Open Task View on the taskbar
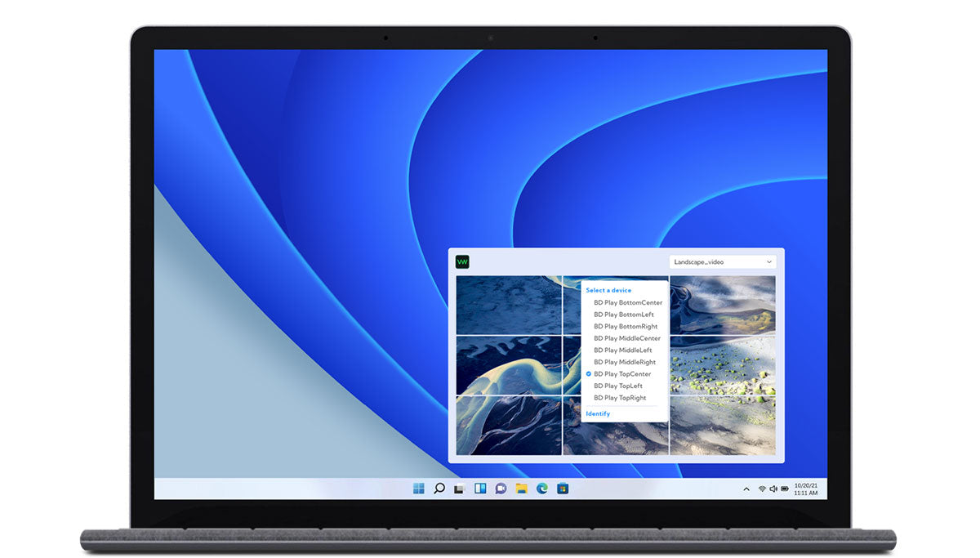 click(x=459, y=489)
